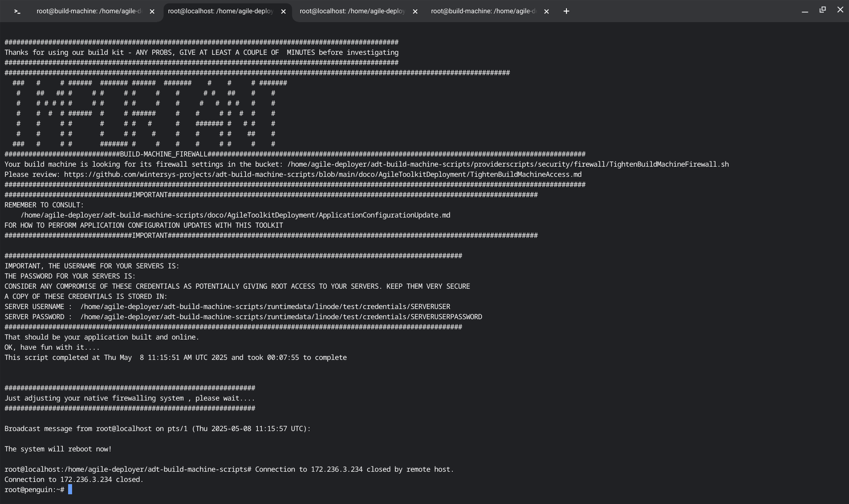
Task: Click the cursor at root@penguin prompt
Action: [x=70, y=490]
